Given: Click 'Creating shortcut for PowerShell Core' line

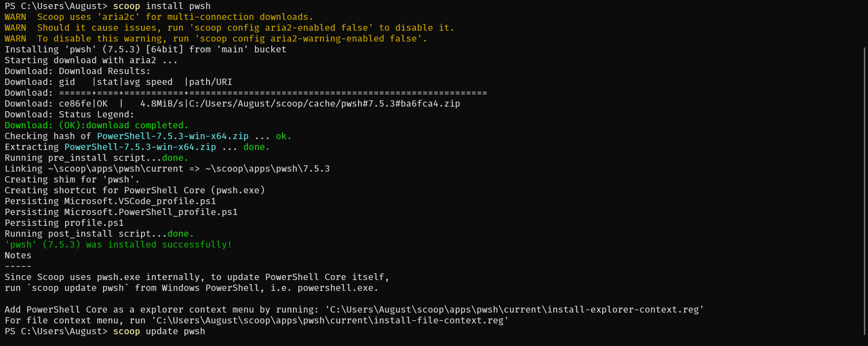Looking at the screenshot, I should pyautogui.click(x=135, y=191).
